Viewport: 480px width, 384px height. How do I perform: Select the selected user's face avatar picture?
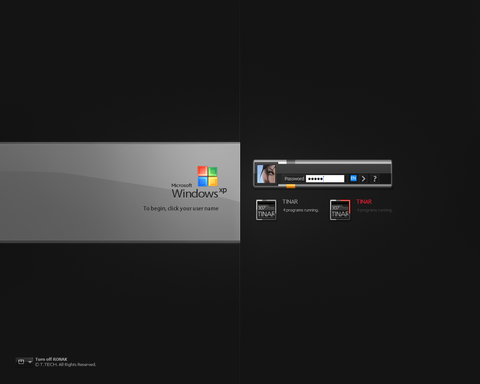(266, 174)
